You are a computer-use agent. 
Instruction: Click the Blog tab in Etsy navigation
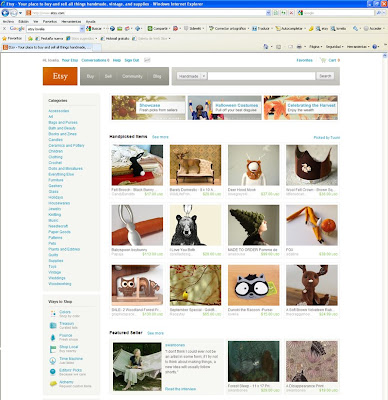tap(157, 76)
